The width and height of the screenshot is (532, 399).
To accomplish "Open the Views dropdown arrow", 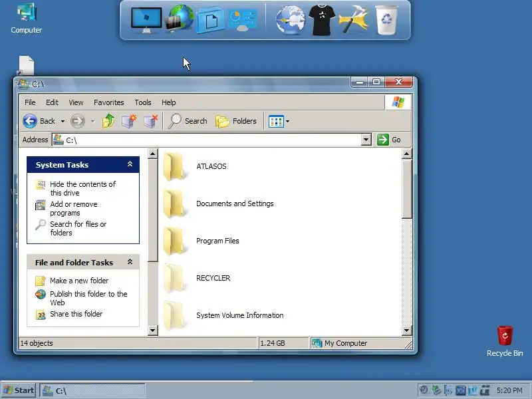I will pos(288,121).
